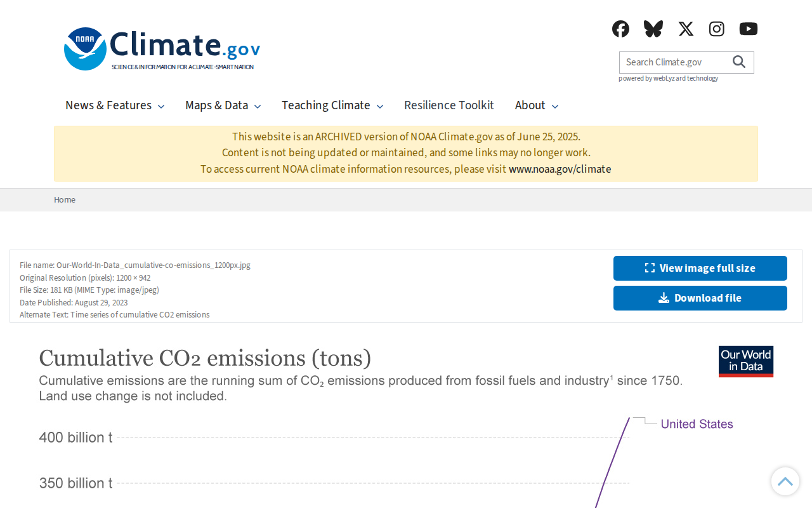Open the Resilience Toolkit menu item

click(x=449, y=105)
